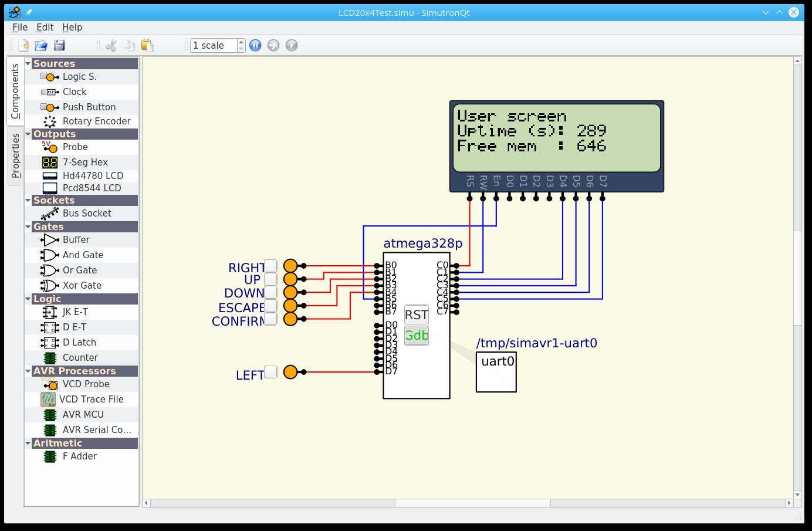Switch to the Properties tab
The width and height of the screenshot is (812, 531).
pyautogui.click(x=15, y=154)
